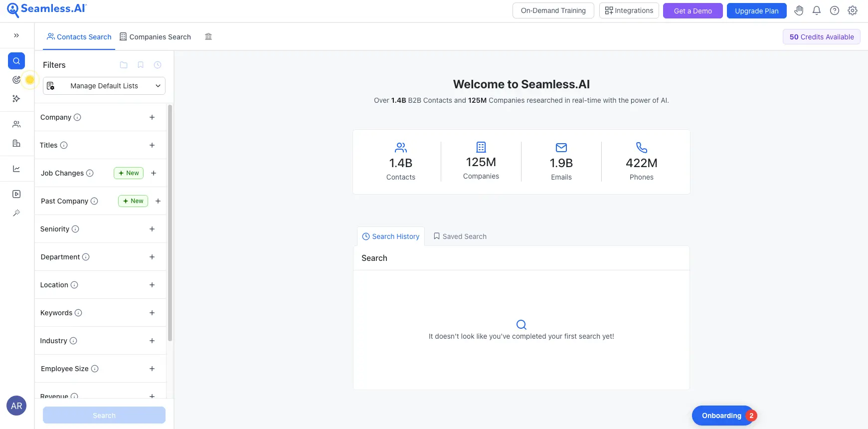
Task: Click the notifications bell icon
Action: coord(816,10)
